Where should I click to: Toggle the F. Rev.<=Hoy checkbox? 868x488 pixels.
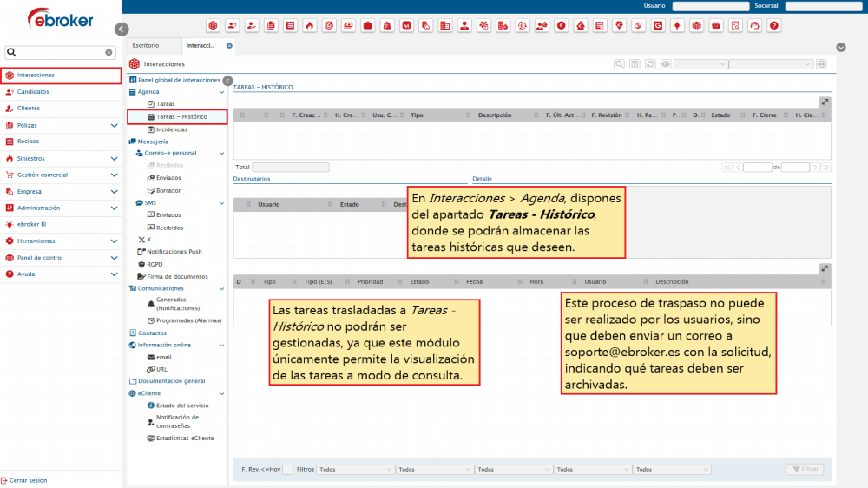pyautogui.click(x=287, y=470)
